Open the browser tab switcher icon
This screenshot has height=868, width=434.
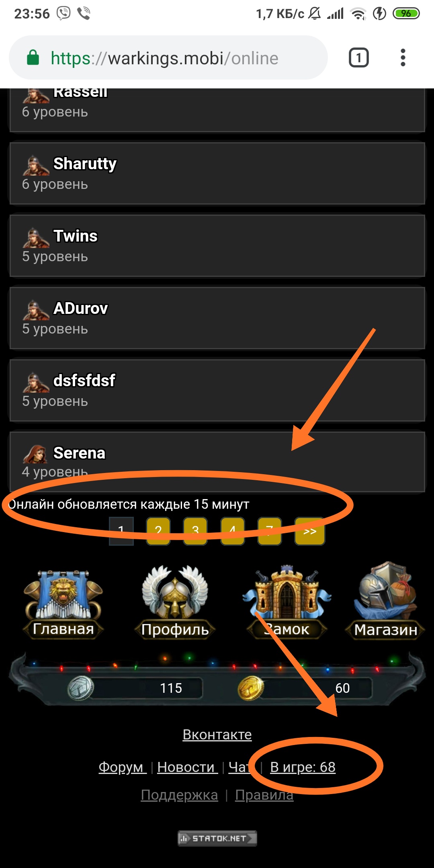[x=358, y=58]
